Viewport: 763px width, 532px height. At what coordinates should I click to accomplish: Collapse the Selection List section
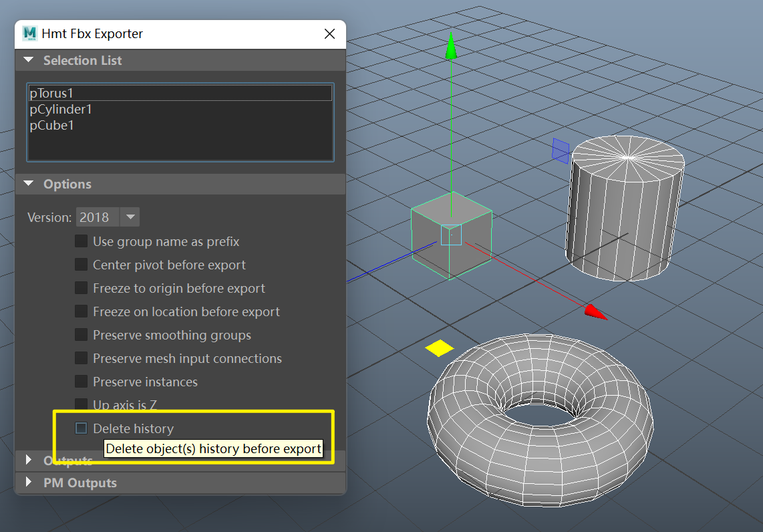pyautogui.click(x=28, y=60)
